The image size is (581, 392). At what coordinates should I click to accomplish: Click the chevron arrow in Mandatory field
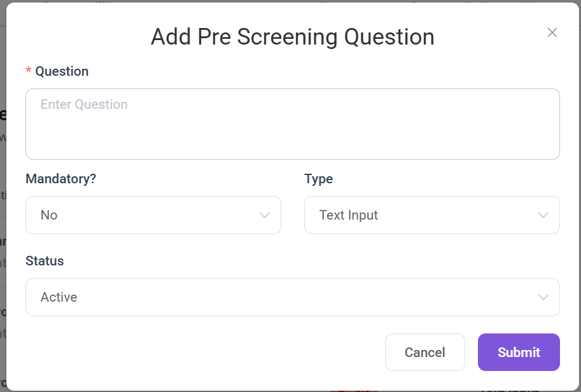pos(265,215)
